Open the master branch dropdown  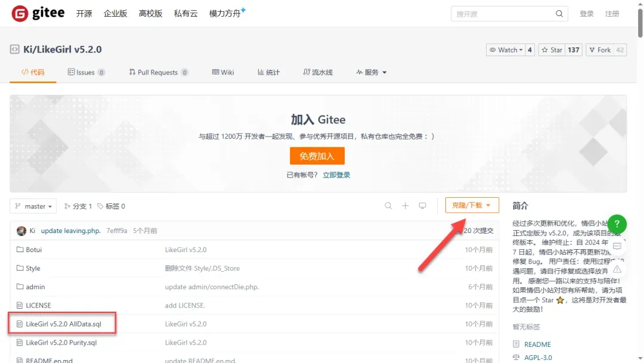point(33,206)
